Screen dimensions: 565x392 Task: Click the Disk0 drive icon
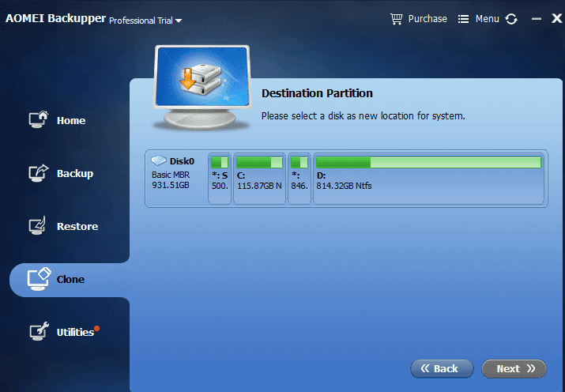(x=159, y=160)
